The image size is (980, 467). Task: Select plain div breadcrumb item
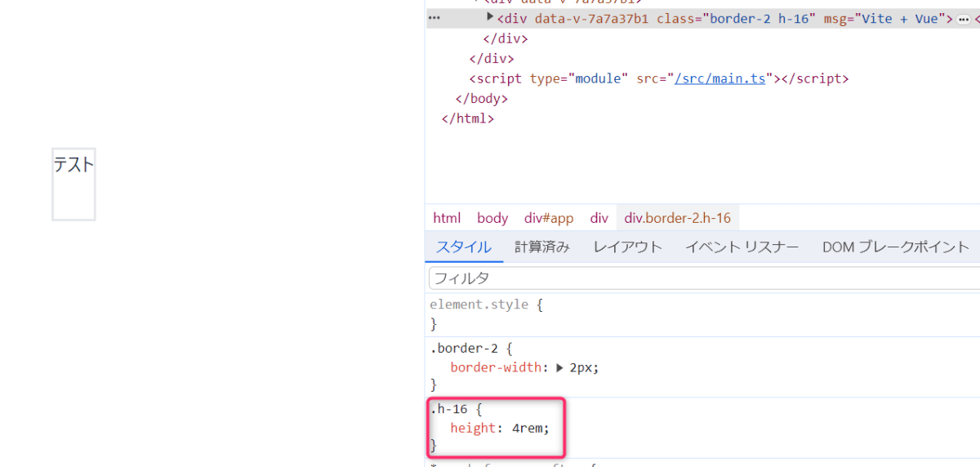click(599, 218)
